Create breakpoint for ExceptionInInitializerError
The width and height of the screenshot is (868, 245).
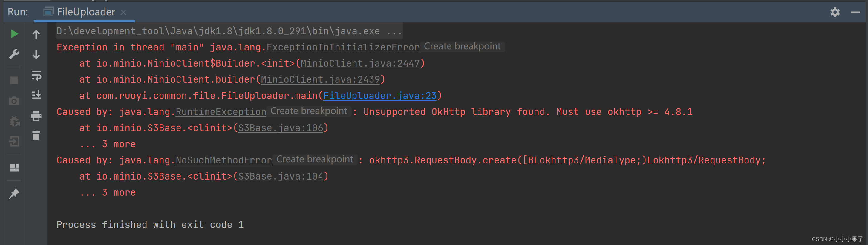coord(462,47)
